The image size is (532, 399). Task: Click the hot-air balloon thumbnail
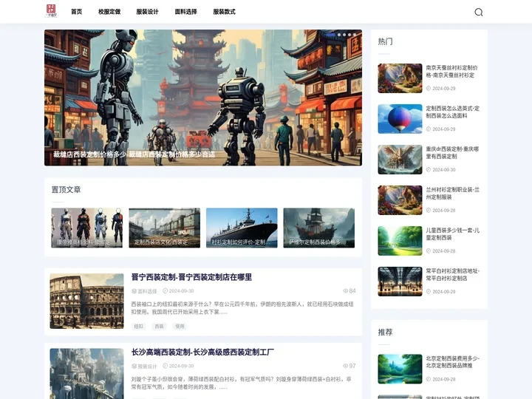pos(400,119)
